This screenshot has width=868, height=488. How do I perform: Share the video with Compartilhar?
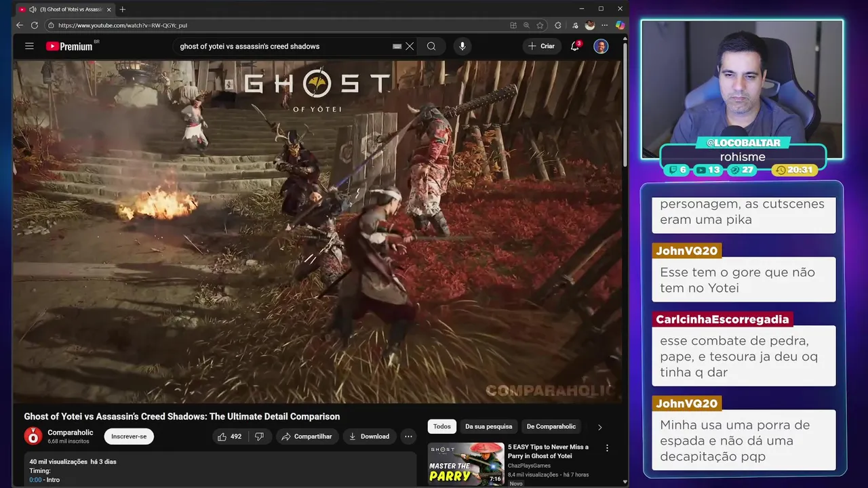tap(307, 436)
